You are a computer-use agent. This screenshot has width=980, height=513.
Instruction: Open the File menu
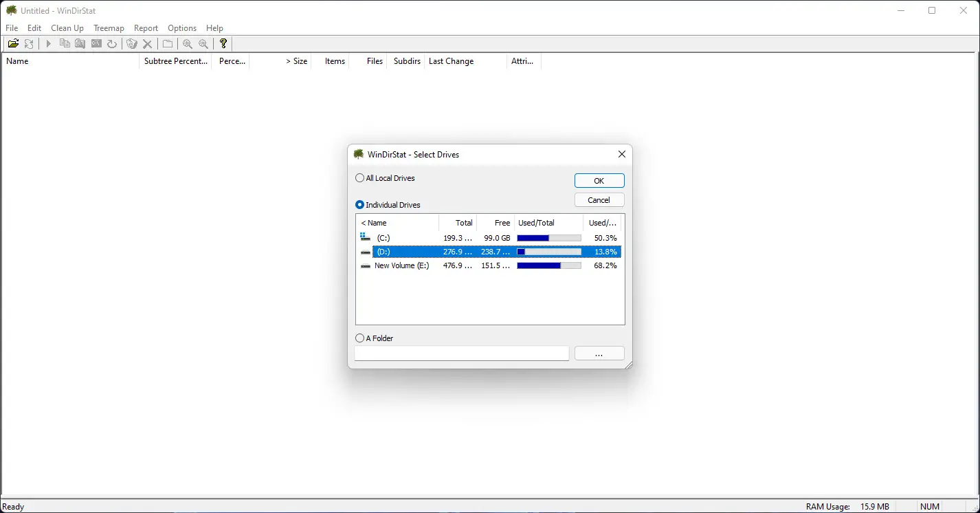[x=12, y=28]
